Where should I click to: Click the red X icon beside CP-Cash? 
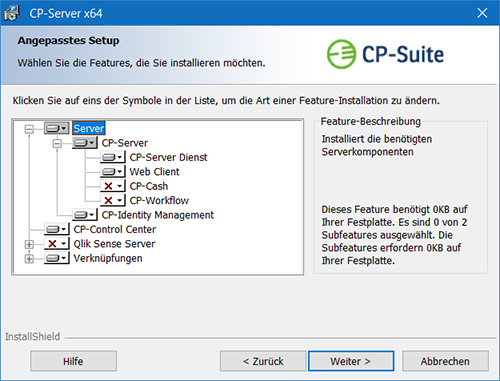tap(113, 186)
